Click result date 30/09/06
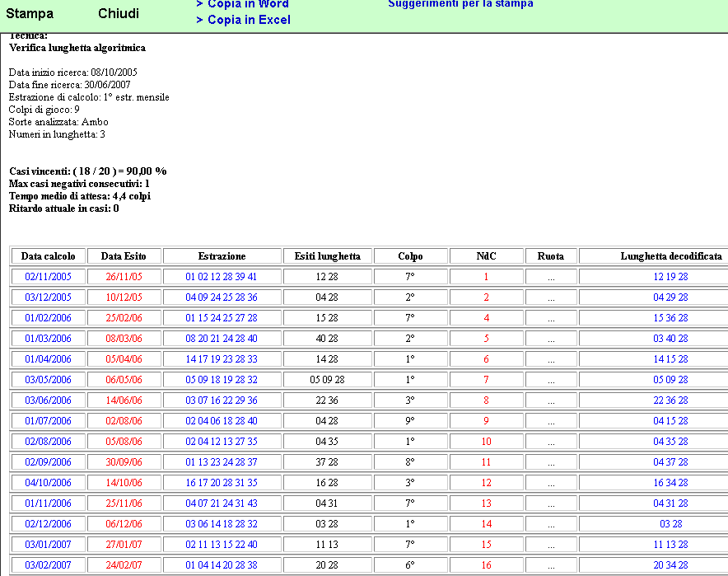This screenshot has height=576, width=728. (x=124, y=462)
